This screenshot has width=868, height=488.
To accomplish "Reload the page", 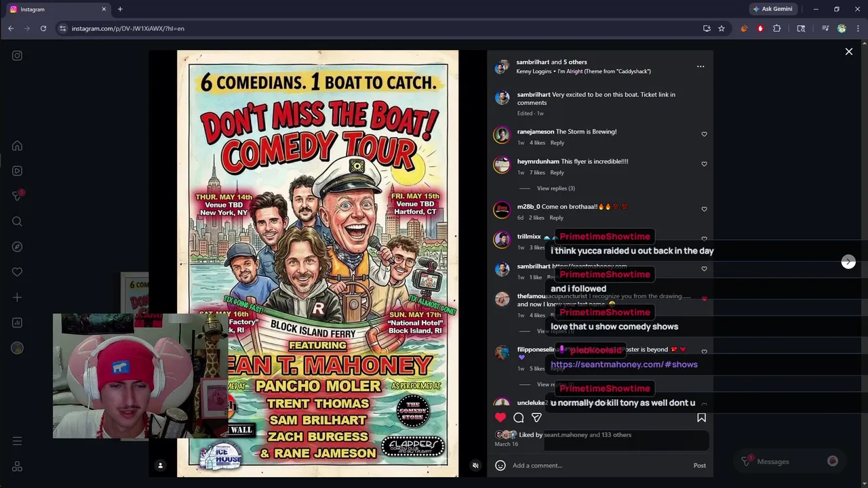I will (x=43, y=28).
